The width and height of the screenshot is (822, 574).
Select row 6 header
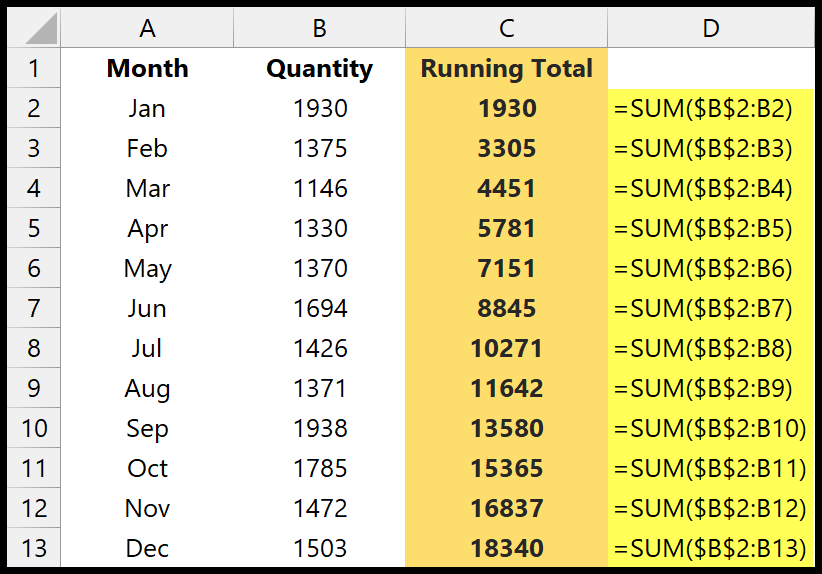pyautogui.click(x=34, y=268)
